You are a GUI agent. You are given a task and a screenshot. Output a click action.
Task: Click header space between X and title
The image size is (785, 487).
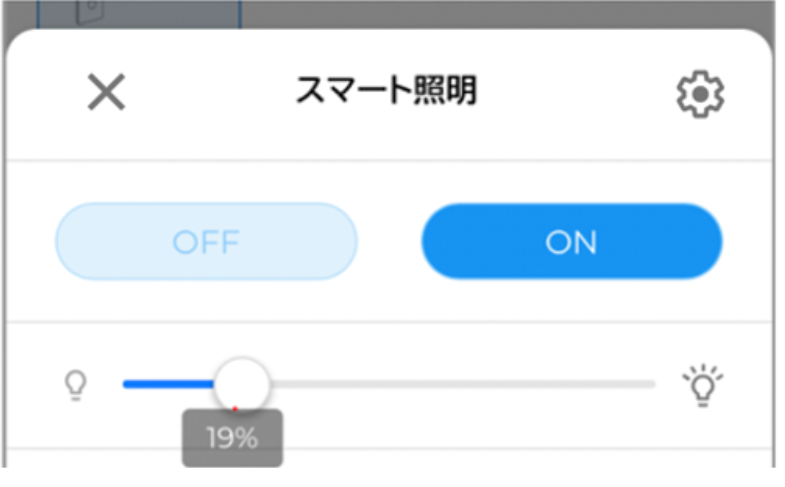pyautogui.click(x=210, y=94)
